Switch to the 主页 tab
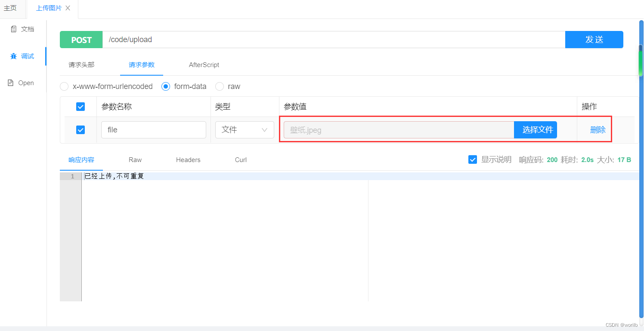 pos(10,8)
